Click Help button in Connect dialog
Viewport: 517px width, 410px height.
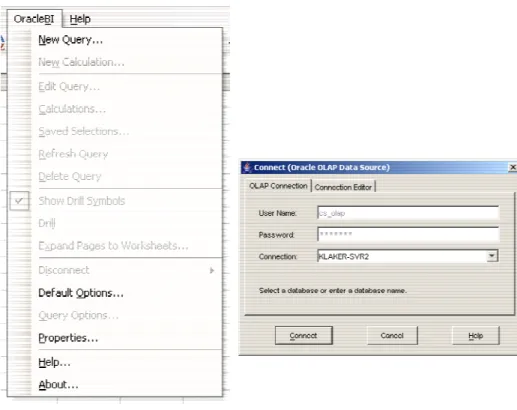(x=476, y=335)
